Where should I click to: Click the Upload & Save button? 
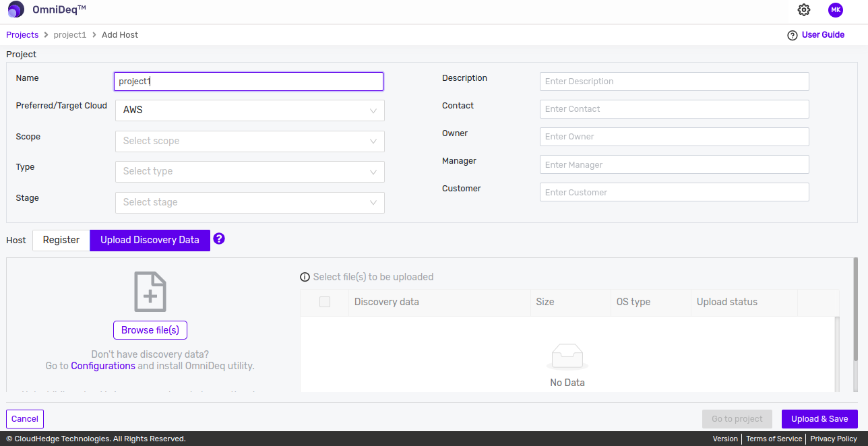coord(819,419)
